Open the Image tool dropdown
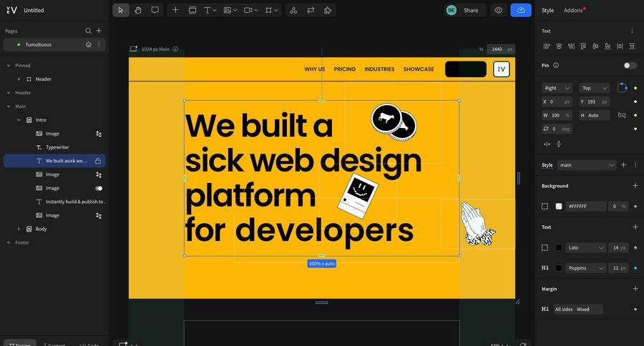644x346 pixels. pos(230,10)
